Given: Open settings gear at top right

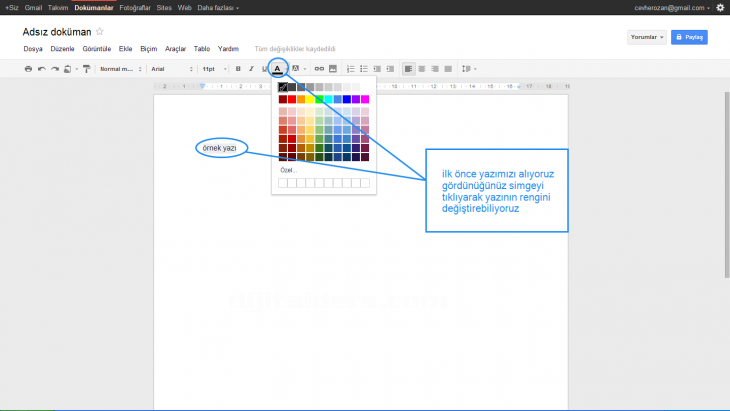Looking at the screenshot, I should coord(720,7).
